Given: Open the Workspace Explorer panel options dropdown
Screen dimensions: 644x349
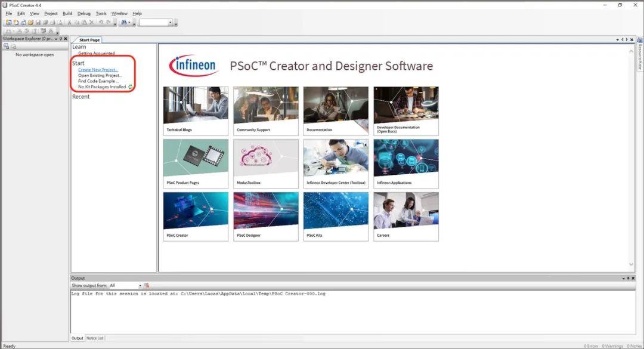Looking at the screenshot, I should [x=55, y=38].
